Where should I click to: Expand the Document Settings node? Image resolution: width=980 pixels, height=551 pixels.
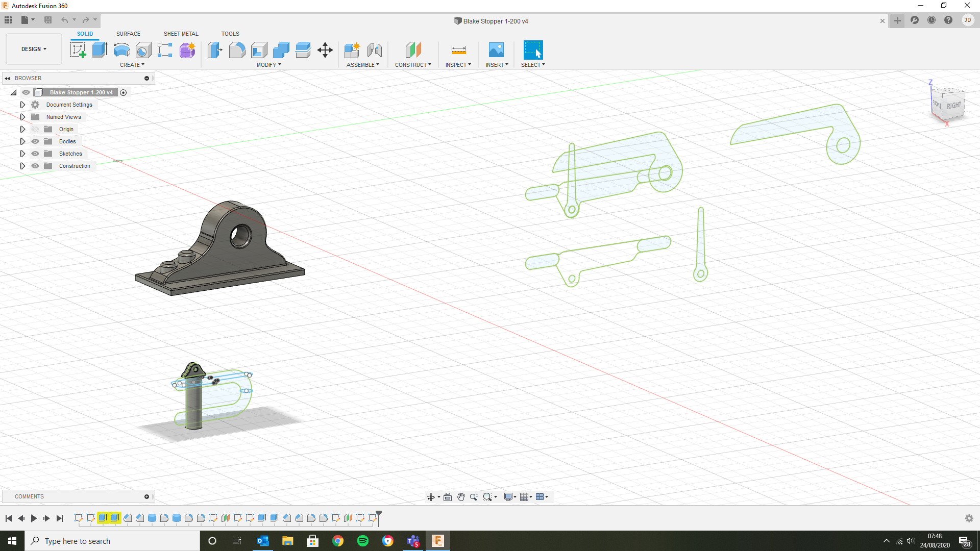22,105
